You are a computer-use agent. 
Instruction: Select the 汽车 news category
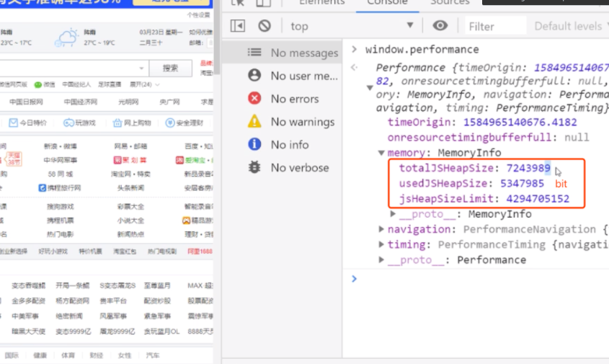pos(153,355)
